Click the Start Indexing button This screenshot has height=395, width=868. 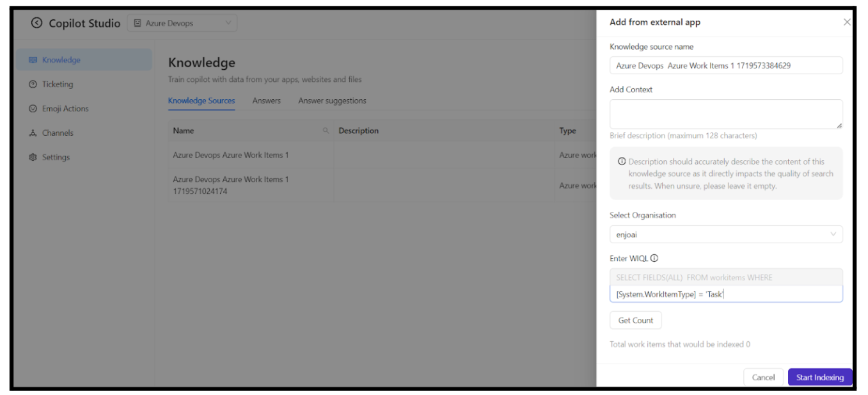tap(820, 378)
